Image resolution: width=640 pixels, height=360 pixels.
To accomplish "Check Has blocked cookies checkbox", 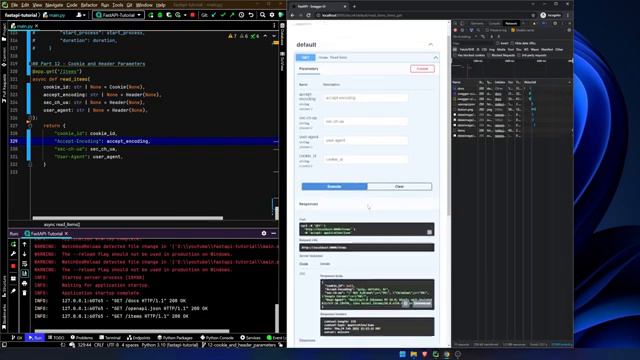I will coord(455,55).
